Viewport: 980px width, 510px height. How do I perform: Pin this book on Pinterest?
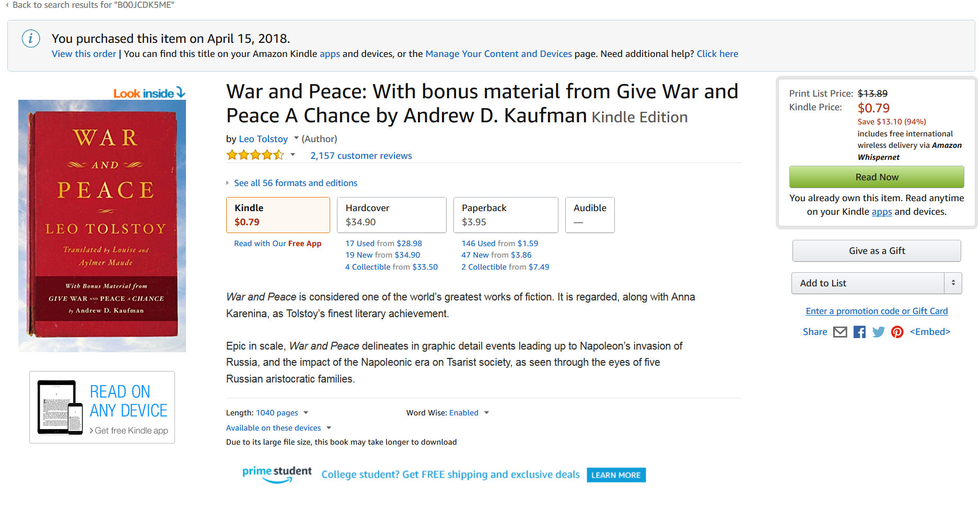tap(897, 332)
